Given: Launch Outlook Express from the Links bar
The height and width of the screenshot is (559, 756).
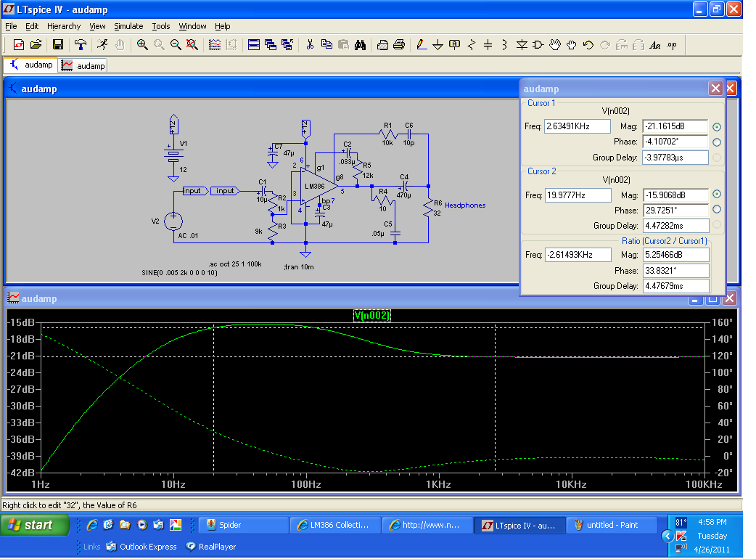Looking at the screenshot, I should pos(141,547).
